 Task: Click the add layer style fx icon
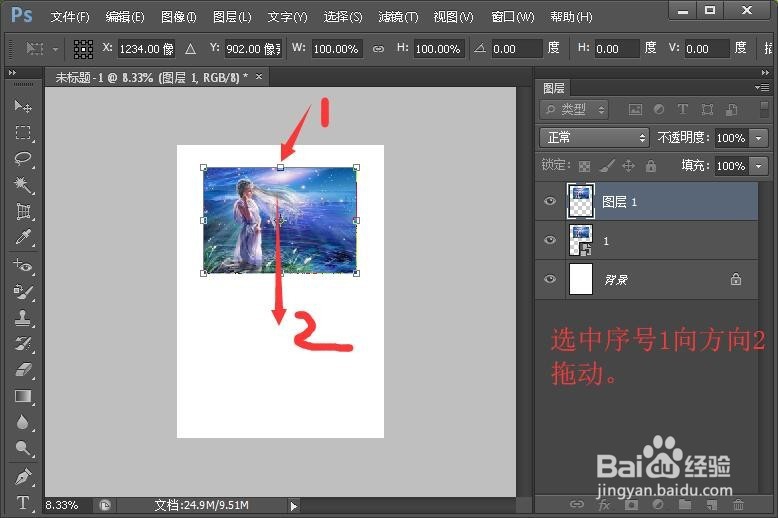(x=604, y=506)
